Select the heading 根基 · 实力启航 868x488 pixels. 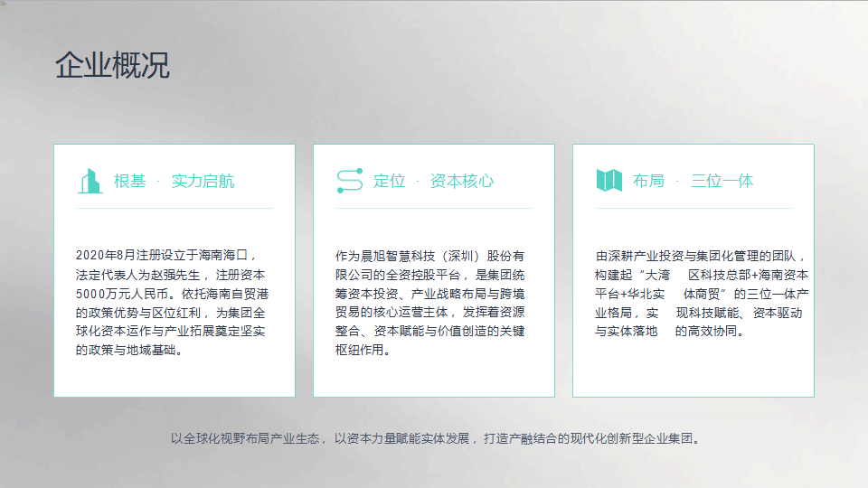point(174,181)
